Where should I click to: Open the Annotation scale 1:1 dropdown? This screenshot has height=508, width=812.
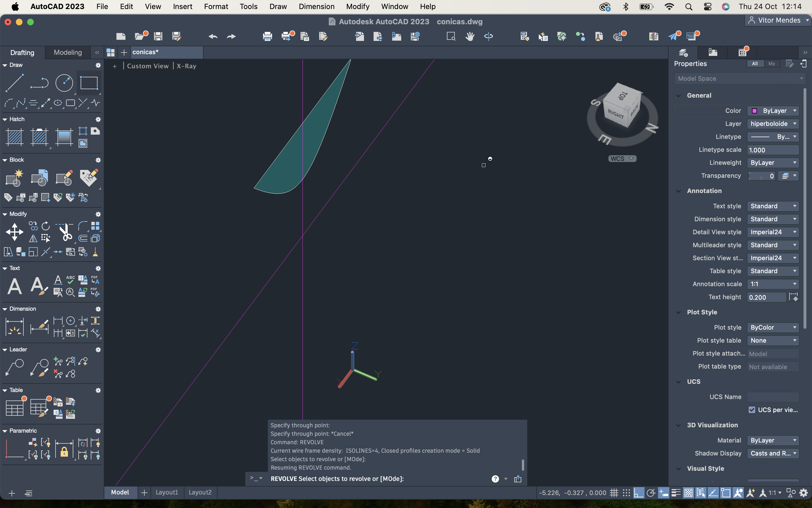click(773, 284)
